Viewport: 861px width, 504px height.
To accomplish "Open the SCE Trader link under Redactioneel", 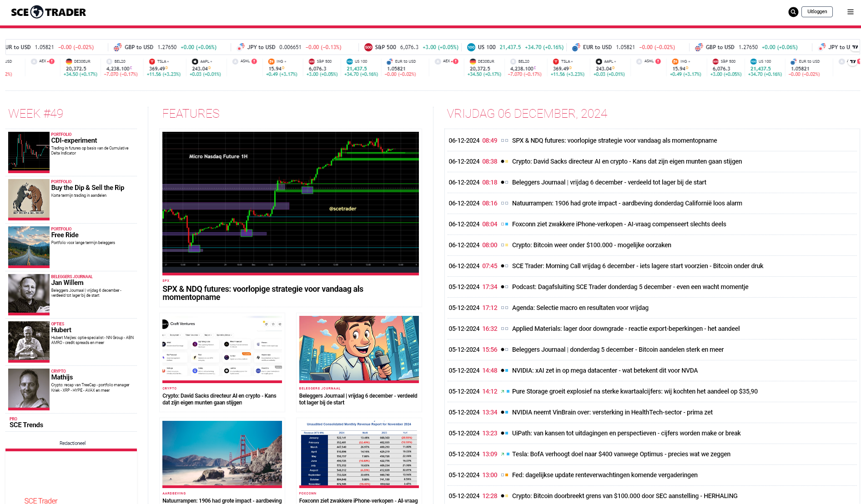I will pos(41,500).
